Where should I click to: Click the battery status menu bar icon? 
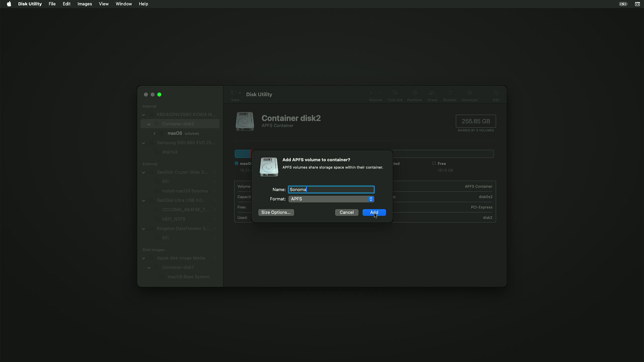[623, 4]
